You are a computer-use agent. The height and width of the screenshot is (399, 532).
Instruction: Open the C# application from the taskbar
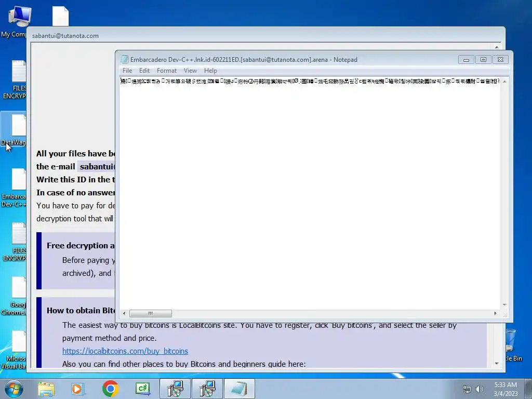point(142,389)
